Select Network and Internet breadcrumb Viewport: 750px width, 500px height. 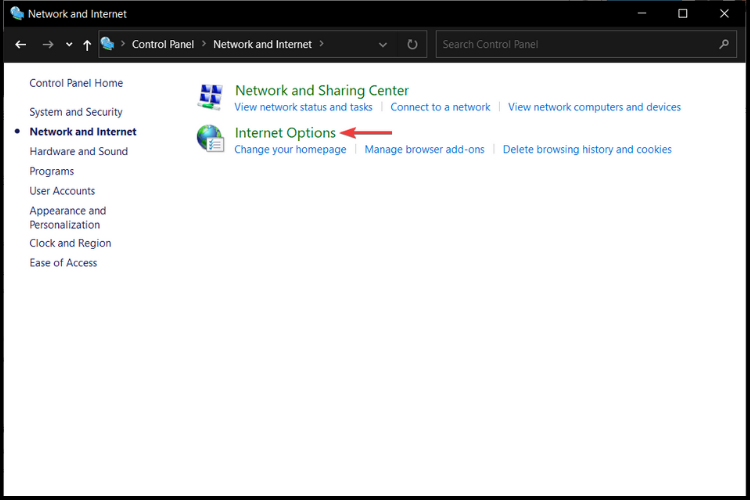point(262,44)
